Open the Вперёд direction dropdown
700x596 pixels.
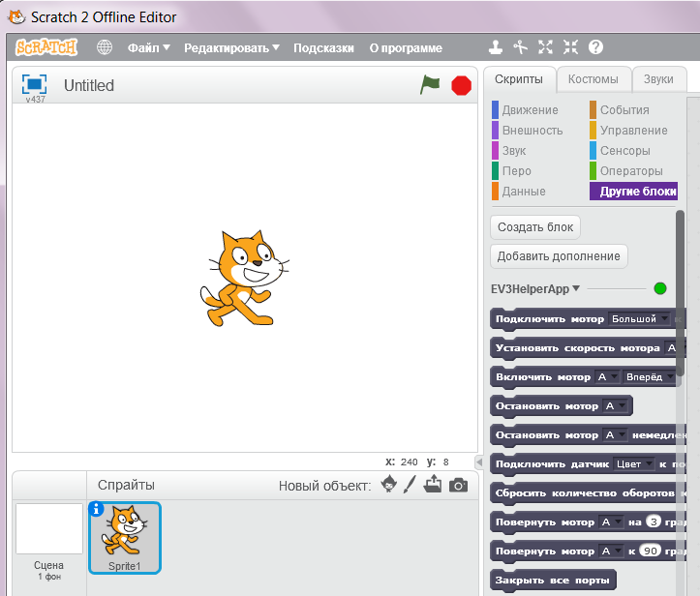pyautogui.click(x=649, y=377)
